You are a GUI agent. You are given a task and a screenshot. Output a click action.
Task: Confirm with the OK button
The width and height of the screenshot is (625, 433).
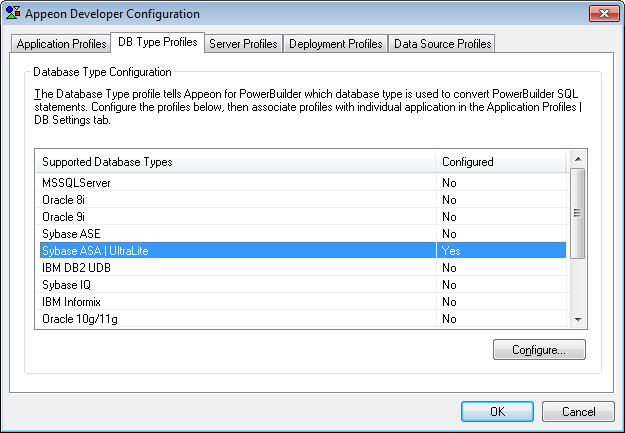tap(497, 411)
